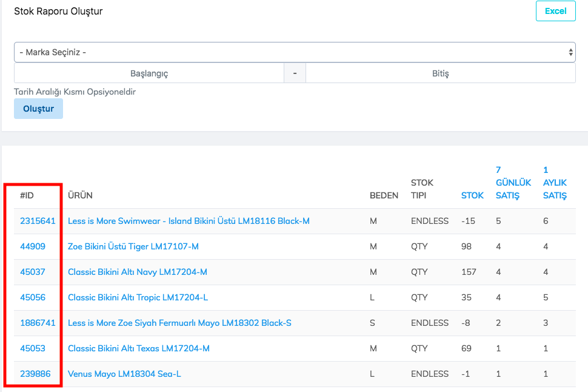Open Venus Mayo LM18304 Sea-L link
The width and height of the screenshot is (588, 392).
[124, 374]
